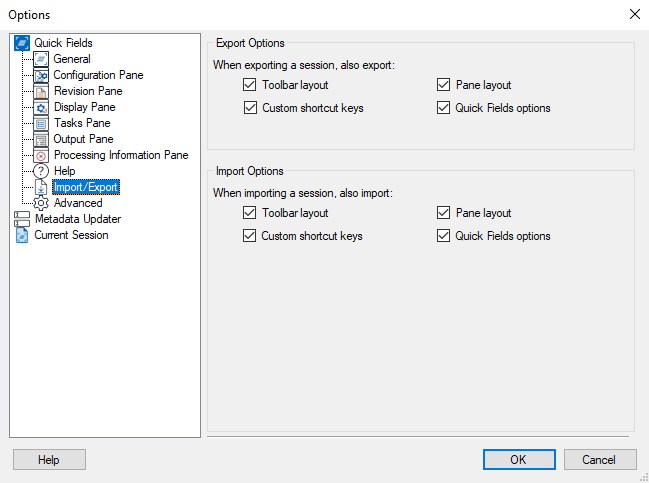Select the Import/Export tree item
The width and height of the screenshot is (649, 483).
pos(86,187)
